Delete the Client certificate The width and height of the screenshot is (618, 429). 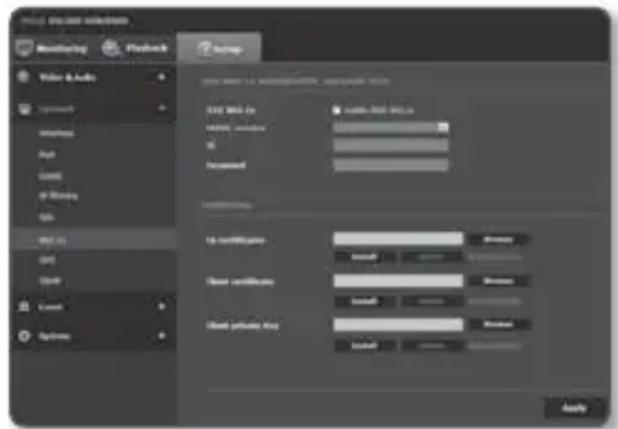(432, 301)
